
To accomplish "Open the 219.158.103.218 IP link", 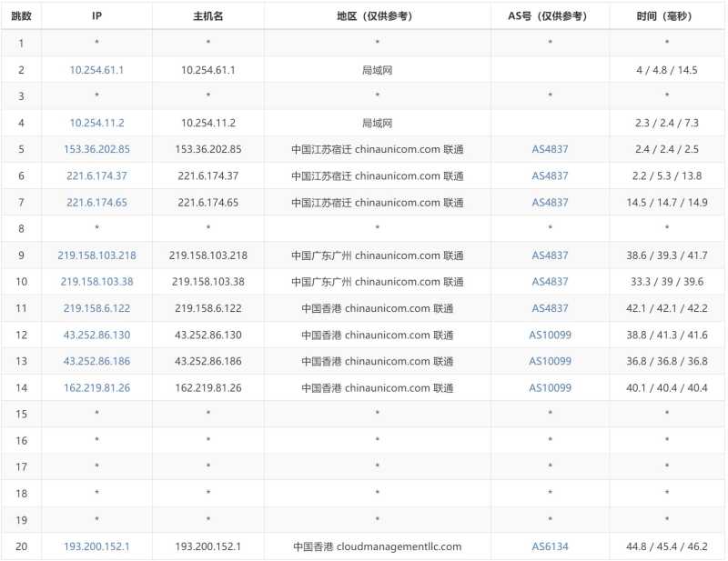I will coord(96,255).
